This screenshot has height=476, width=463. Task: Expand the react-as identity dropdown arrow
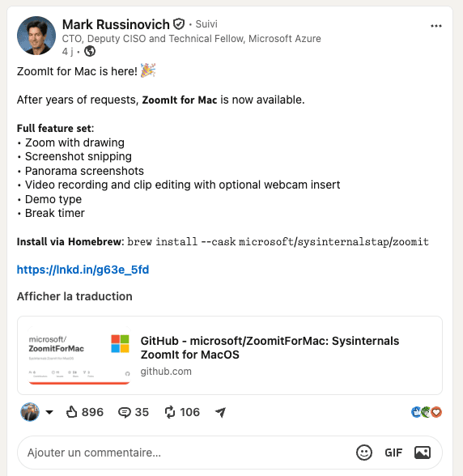49,412
